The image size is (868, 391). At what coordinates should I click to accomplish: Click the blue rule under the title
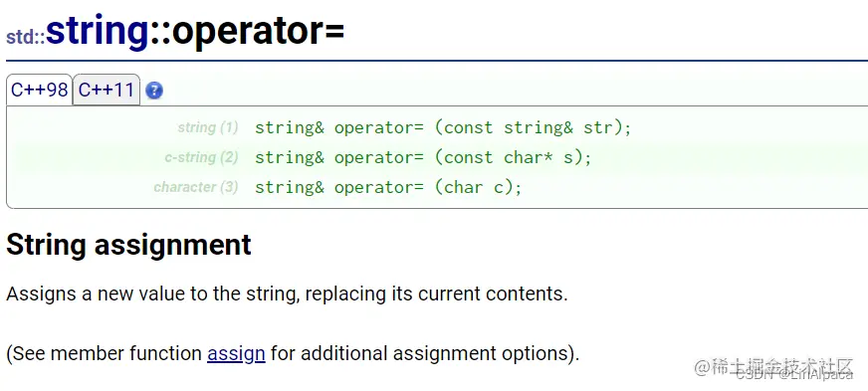437,60
